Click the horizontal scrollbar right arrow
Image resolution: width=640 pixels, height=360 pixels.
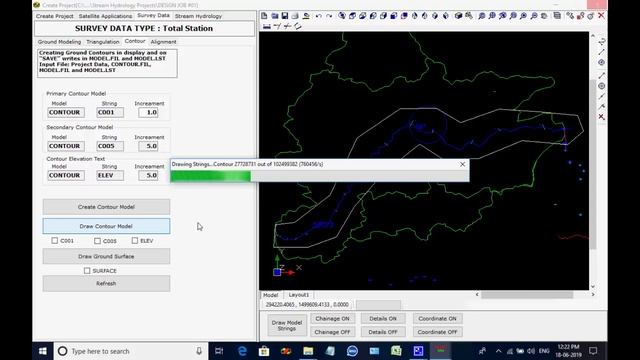click(593, 294)
